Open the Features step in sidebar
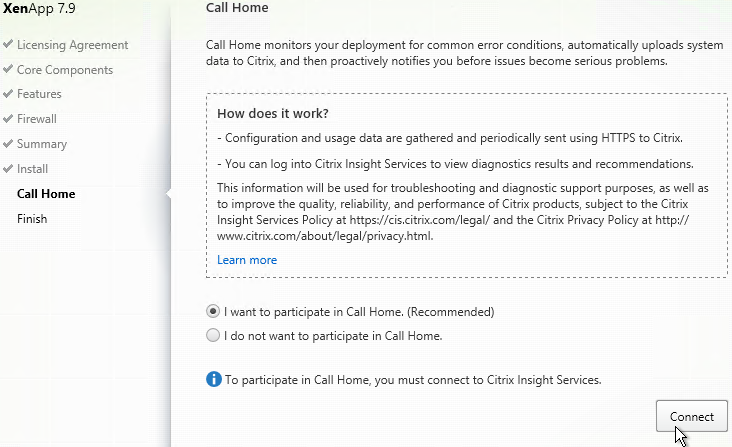 (39, 94)
